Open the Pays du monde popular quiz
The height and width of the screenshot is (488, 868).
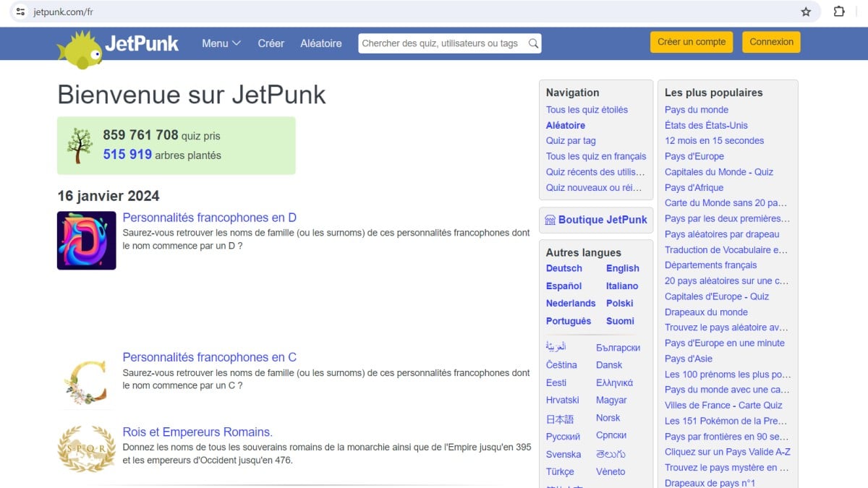click(x=696, y=110)
